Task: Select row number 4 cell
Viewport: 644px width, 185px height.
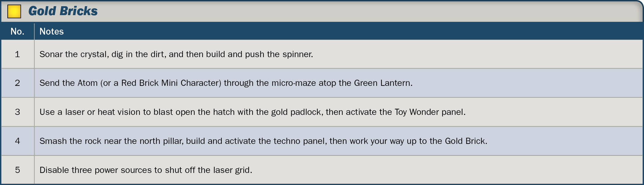Action: [x=18, y=141]
